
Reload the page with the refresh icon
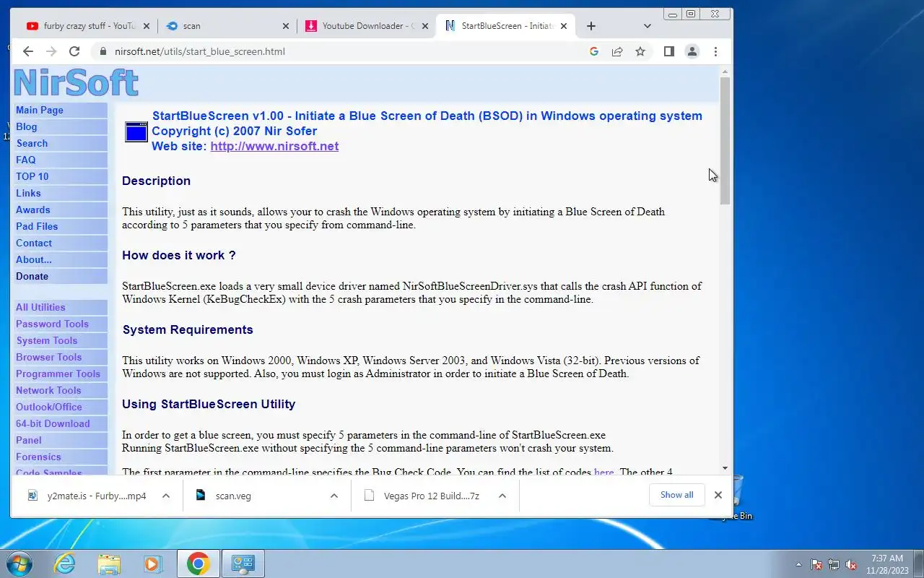coord(74,51)
